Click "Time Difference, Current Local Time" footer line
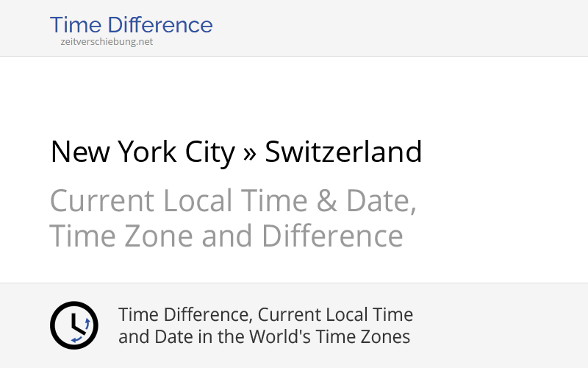 pyautogui.click(x=265, y=315)
